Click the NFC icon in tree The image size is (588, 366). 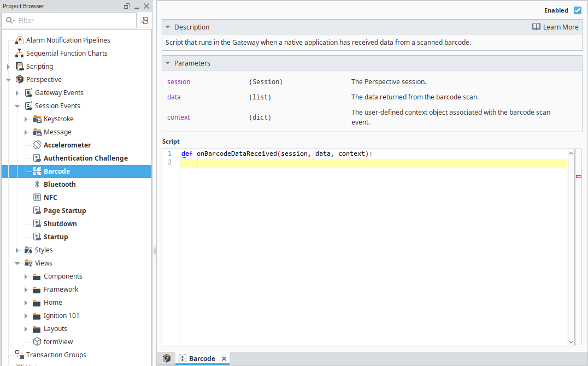37,198
